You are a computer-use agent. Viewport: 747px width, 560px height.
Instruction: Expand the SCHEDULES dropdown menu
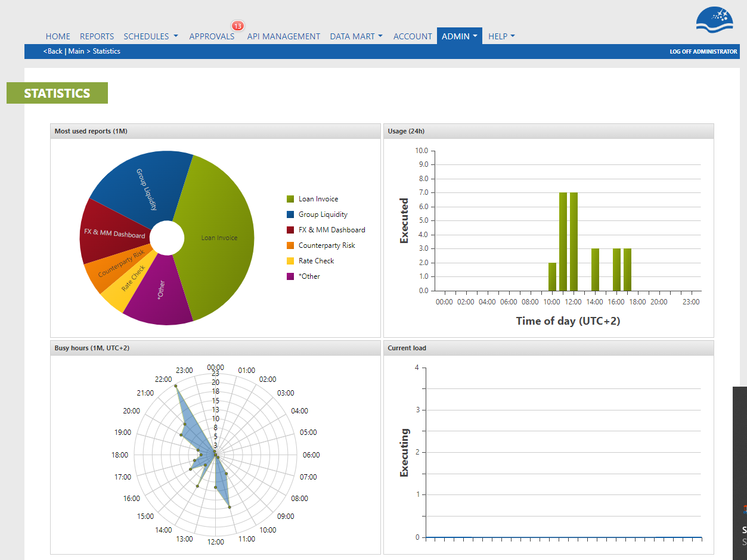tap(151, 36)
